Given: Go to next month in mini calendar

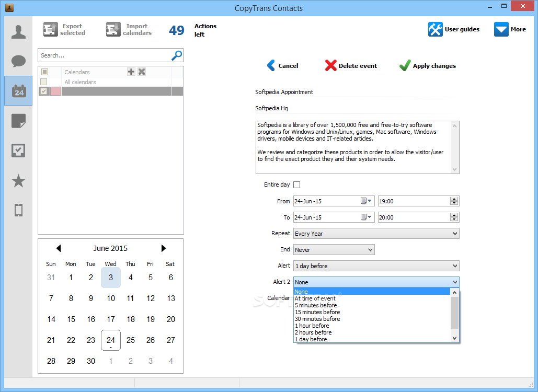Looking at the screenshot, I should coord(163,248).
